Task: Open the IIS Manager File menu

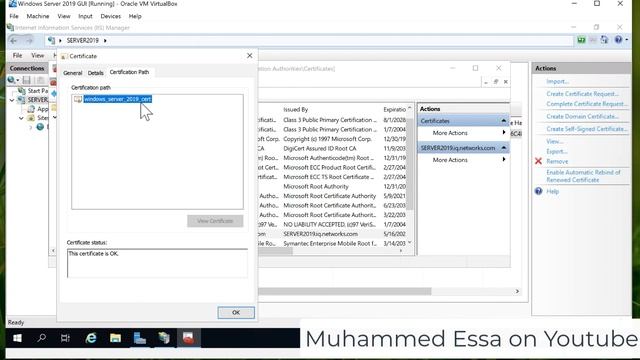Action: click(17, 56)
